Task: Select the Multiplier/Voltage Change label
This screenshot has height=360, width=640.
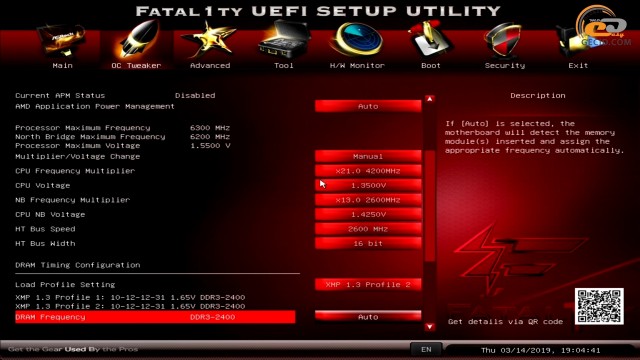Action: pyautogui.click(x=78, y=156)
